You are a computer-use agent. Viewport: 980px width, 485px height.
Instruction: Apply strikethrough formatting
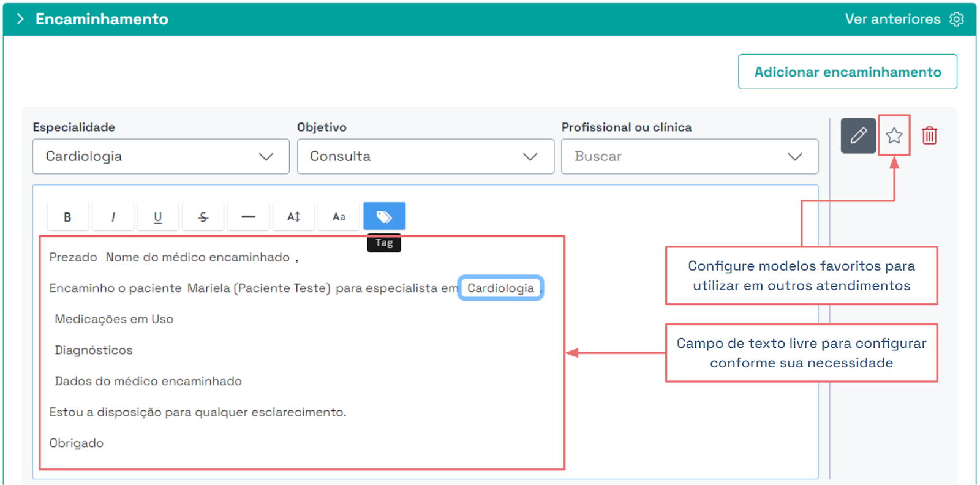click(x=203, y=217)
